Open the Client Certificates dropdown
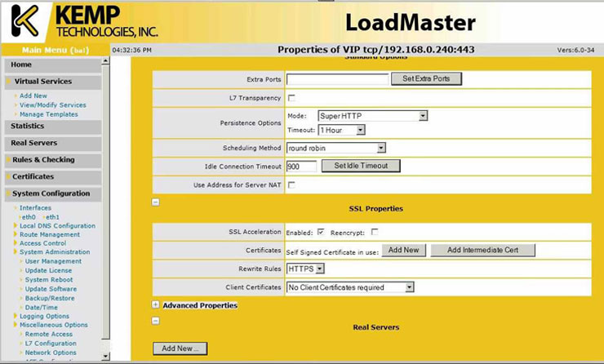The width and height of the screenshot is (604, 364). click(350, 287)
